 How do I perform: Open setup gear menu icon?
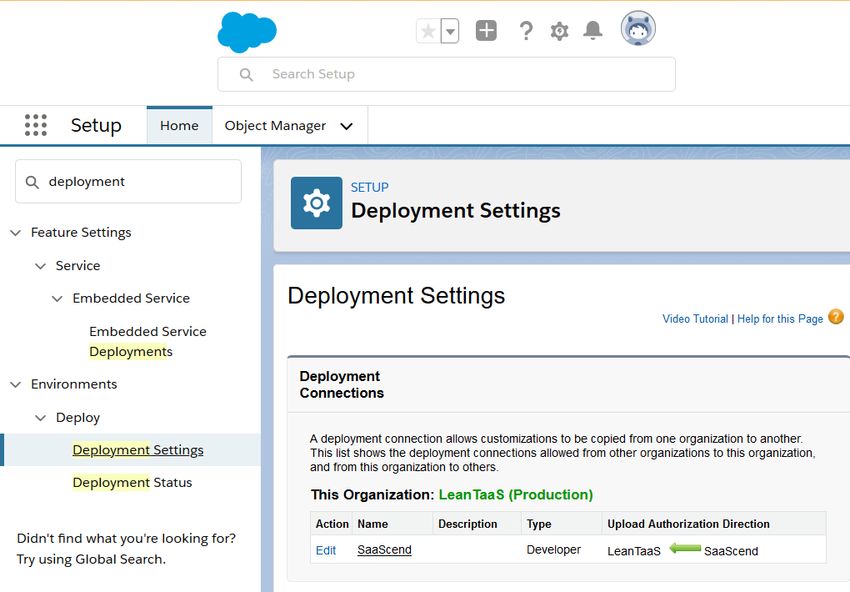point(559,31)
